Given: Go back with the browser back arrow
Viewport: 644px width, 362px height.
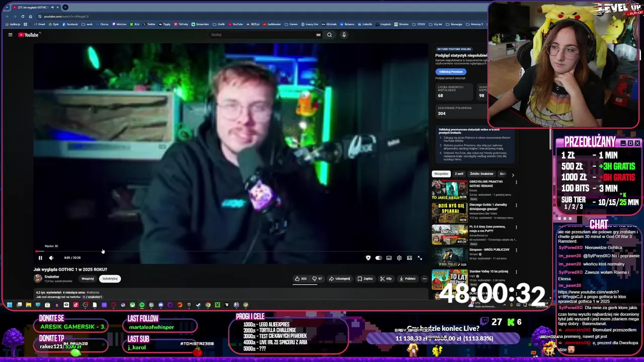Looking at the screenshot, I should pyautogui.click(x=7, y=17).
